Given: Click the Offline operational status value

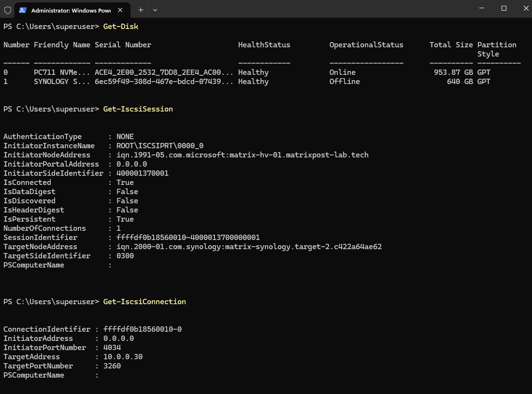Looking at the screenshot, I should pos(345,82).
